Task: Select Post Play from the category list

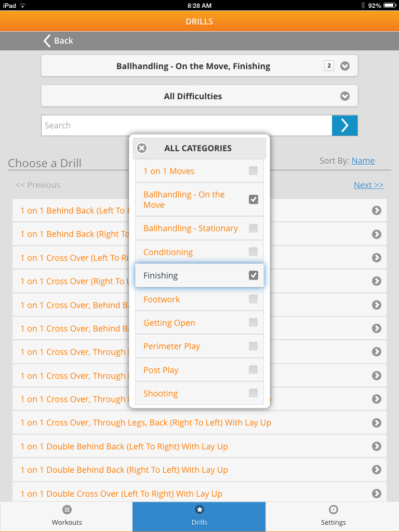Action: tap(161, 370)
